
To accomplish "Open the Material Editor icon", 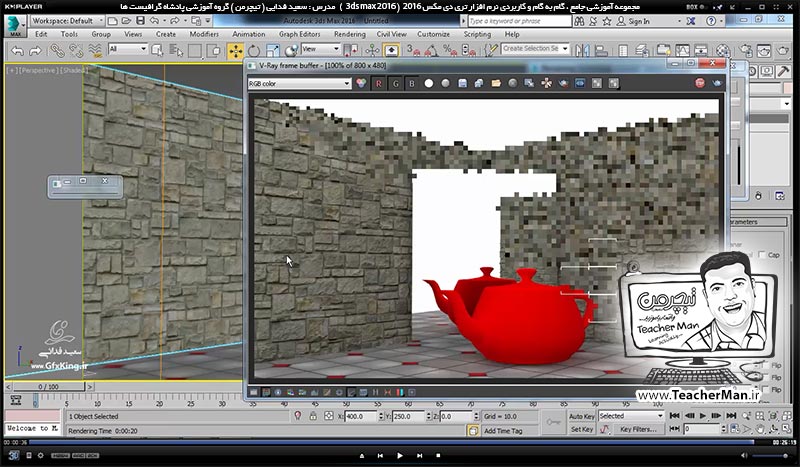I will (723, 51).
